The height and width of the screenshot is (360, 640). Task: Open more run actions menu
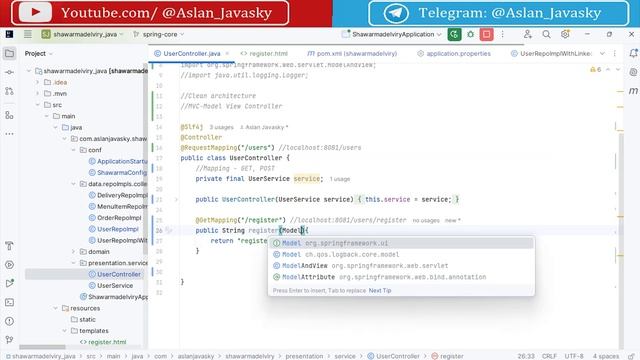tap(503, 34)
